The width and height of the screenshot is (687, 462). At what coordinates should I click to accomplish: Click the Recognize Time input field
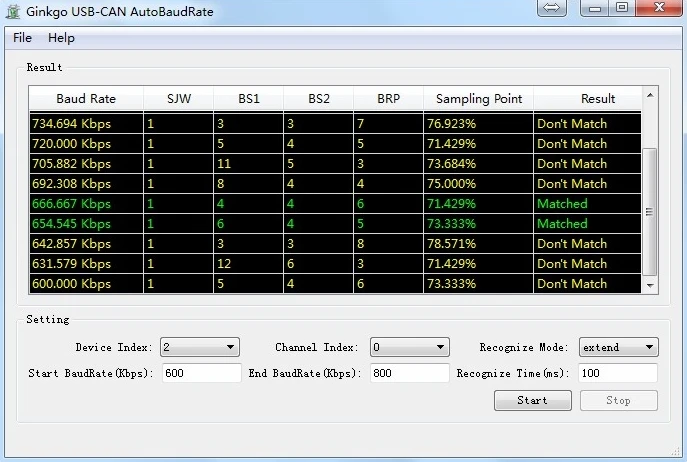click(618, 373)
